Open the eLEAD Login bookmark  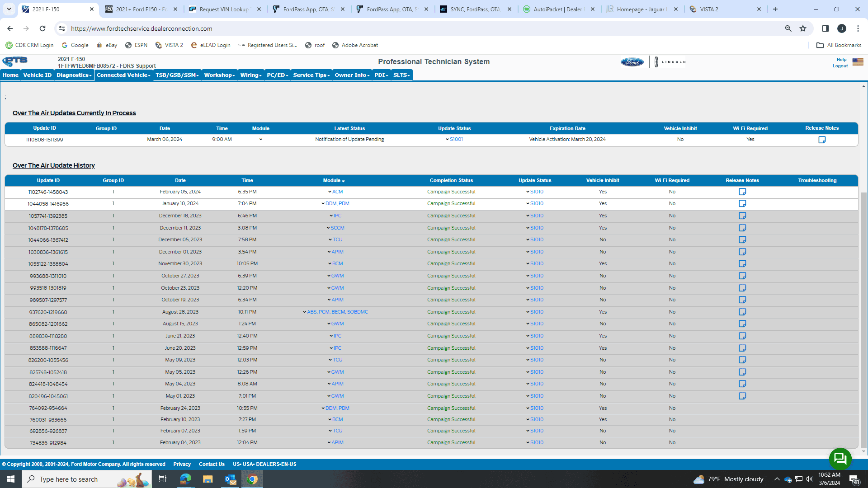coord(211,45)
